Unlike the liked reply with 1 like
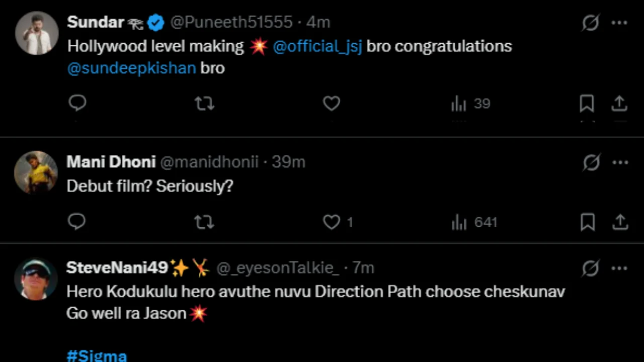644x362 pixels. pyautogui.click(x=332, y=222)
